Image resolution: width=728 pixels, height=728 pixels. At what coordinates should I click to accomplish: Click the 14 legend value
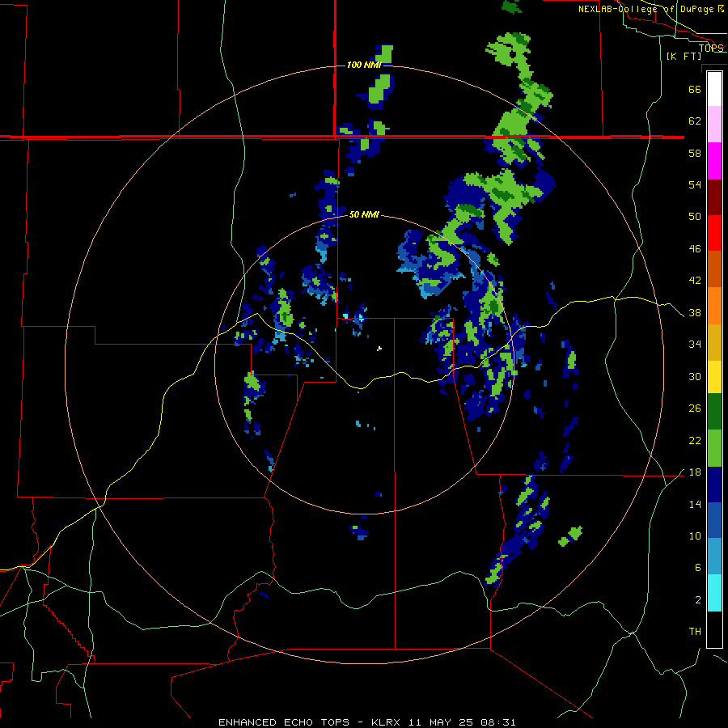pos(695,505)
